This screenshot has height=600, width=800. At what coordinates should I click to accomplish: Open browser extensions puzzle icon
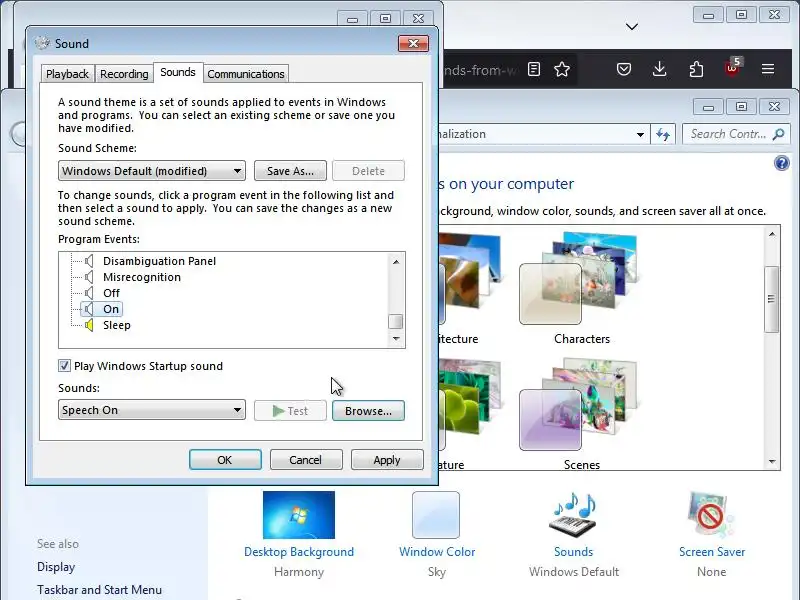coord(696,69)
